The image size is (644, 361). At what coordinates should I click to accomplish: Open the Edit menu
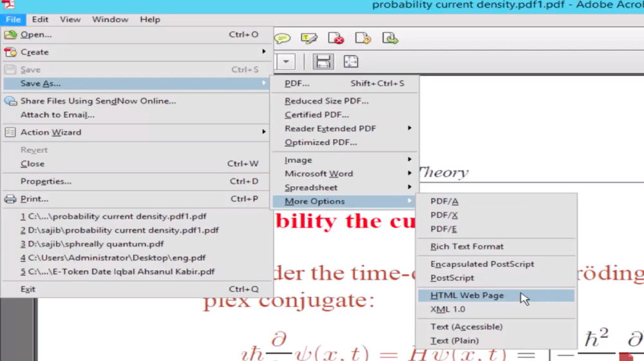coord(40,19)
